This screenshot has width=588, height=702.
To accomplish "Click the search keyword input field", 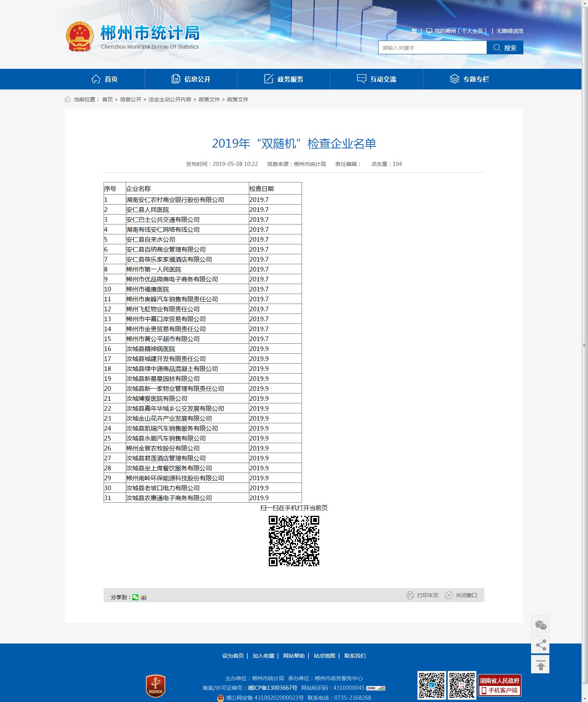I will (x=432, y=47).
